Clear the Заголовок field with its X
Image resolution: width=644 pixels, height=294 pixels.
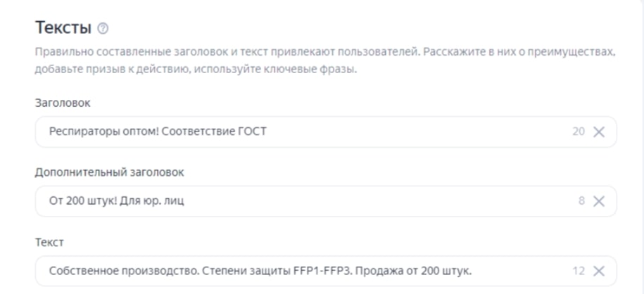(599, 132)
